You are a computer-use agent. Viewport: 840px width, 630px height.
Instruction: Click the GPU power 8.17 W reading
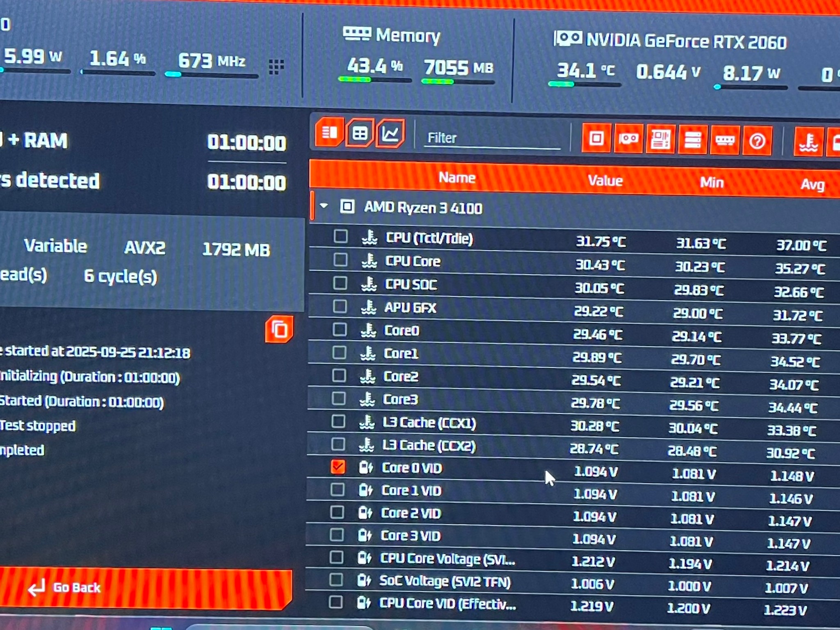[x=751, y=73]
